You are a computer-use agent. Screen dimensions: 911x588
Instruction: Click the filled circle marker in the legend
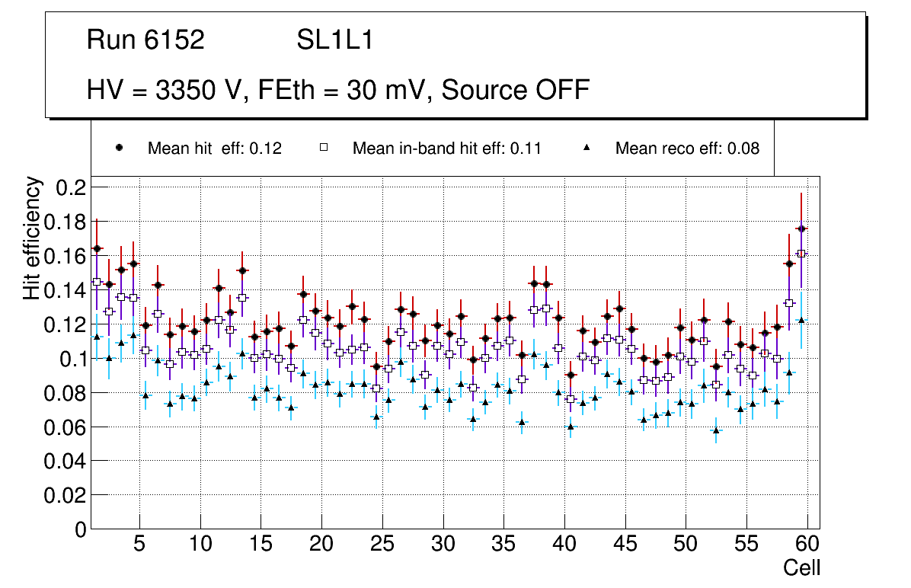119,148
